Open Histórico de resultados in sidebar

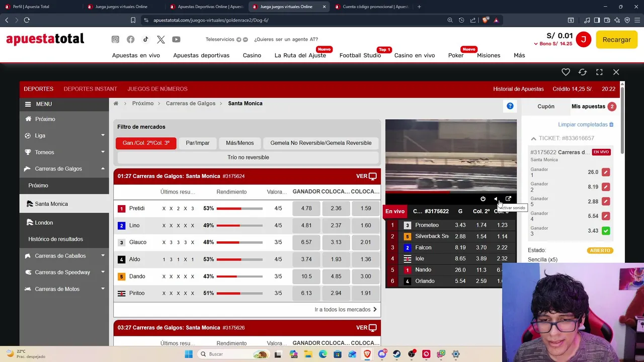[55, 239]
